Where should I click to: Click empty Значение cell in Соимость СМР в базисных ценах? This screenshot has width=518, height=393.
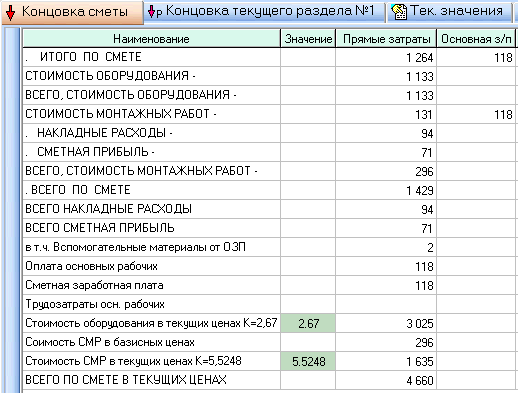tap(308, 342)
